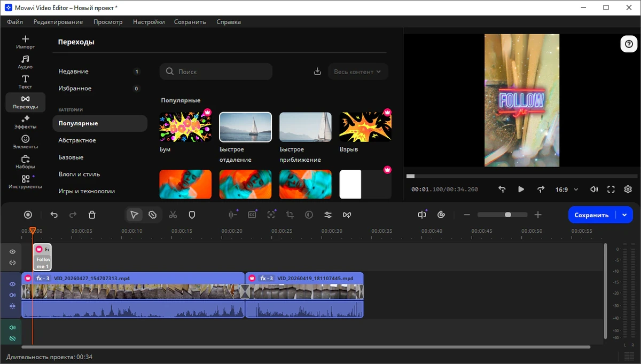Mute the preview volume
641x364 pixels.
[x=594, y=189]
